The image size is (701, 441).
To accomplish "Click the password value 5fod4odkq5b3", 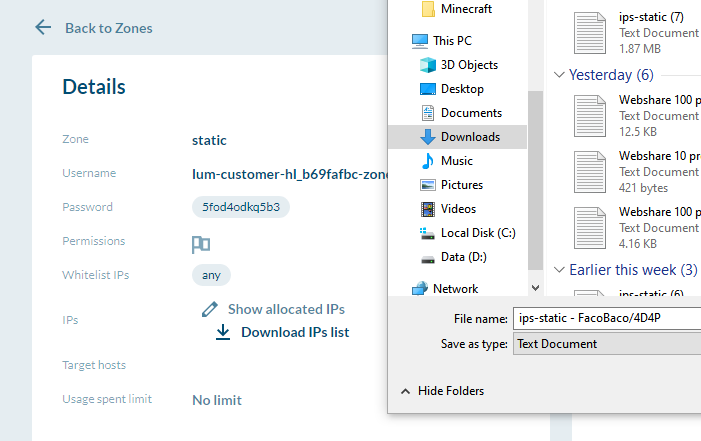I will [241, 207].
